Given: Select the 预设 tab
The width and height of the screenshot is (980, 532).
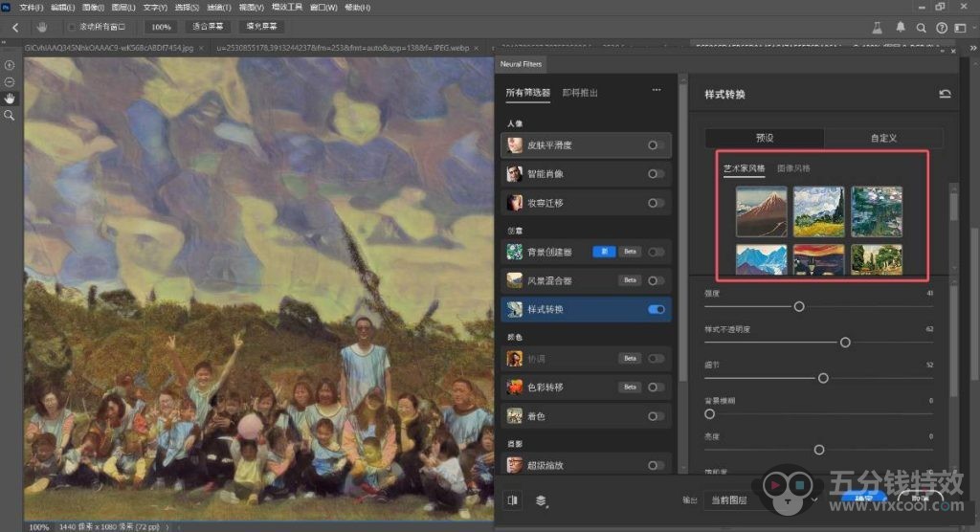Looking at the screenshot, I should click(765, 138).
